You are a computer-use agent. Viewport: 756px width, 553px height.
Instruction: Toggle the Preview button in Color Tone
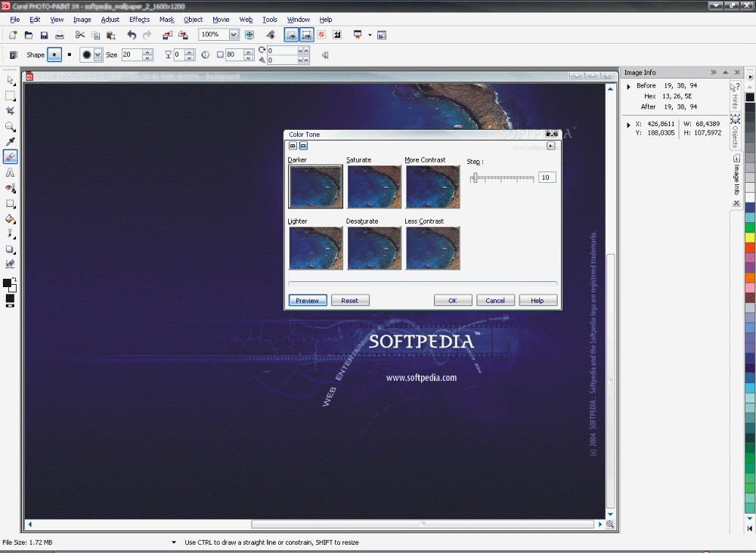pyautogui.click(x=308, y=300)
